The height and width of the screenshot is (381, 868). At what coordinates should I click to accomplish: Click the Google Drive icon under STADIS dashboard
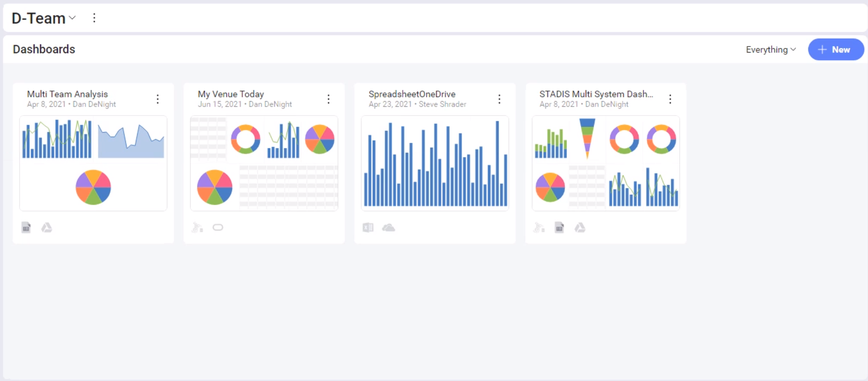point(580,228)
